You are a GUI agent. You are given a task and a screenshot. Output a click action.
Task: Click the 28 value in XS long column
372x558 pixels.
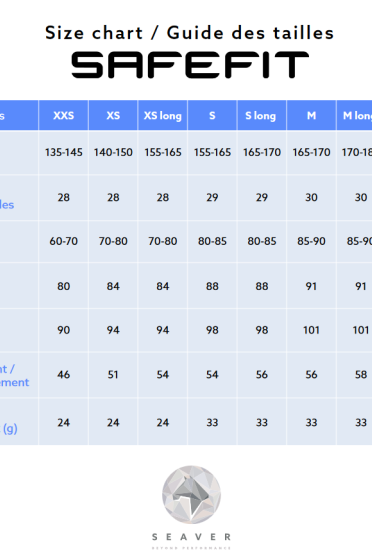click(163, 198)
